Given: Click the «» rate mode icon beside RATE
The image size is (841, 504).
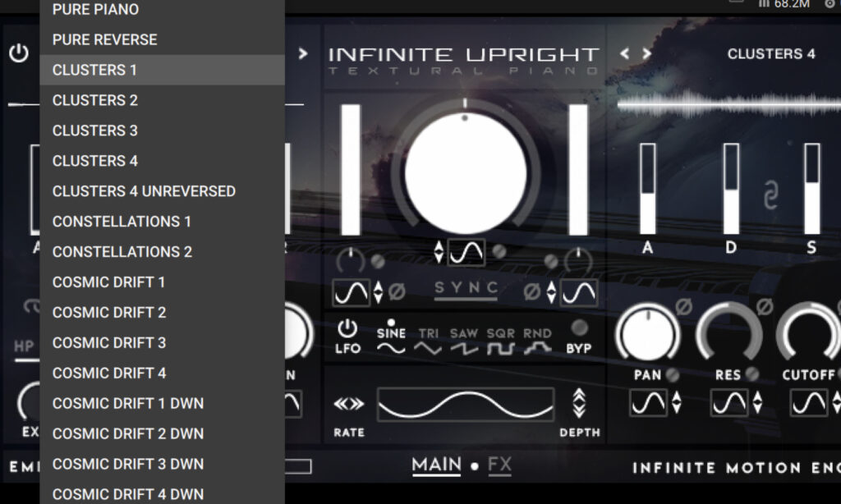Looking at the screenshot, I should tap(348, 404).
